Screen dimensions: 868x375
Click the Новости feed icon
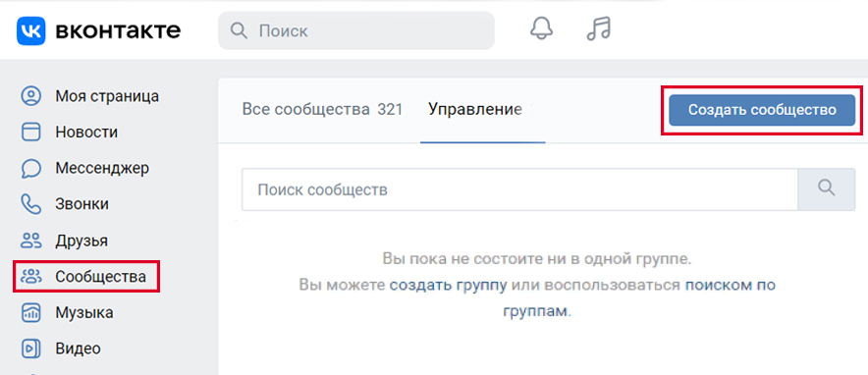coord(31,133)
